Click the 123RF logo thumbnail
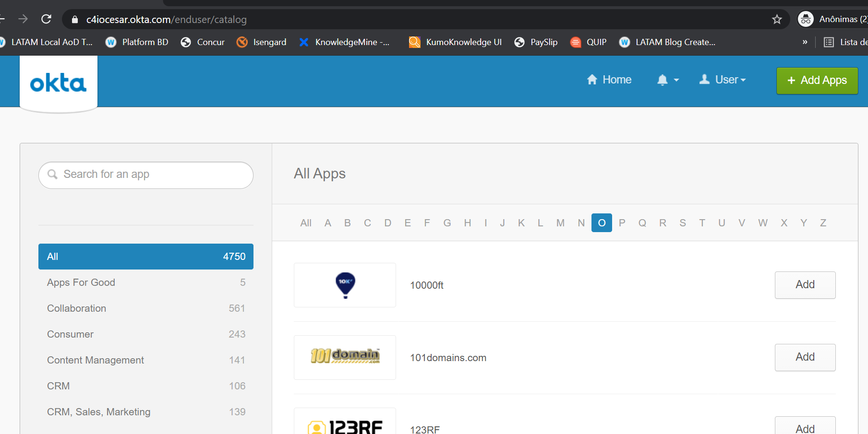Viewport: 868px width, 434px height. 345,421
